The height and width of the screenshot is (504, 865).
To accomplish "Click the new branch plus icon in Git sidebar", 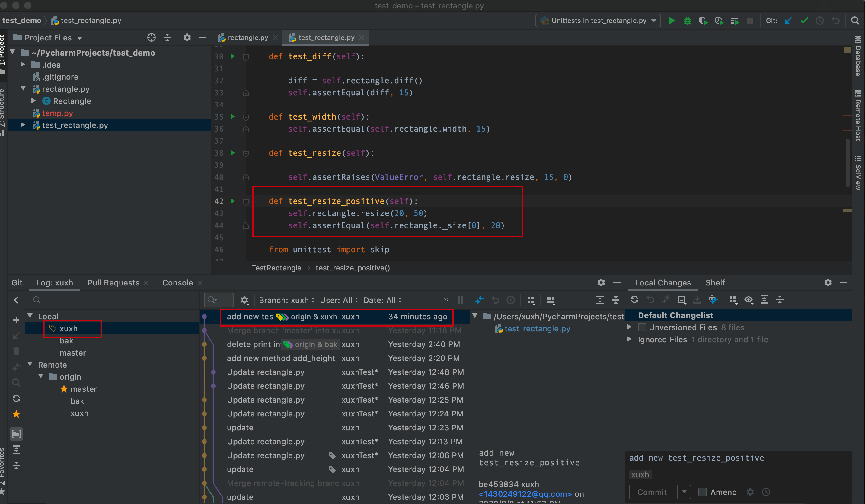I will [16, 320].
